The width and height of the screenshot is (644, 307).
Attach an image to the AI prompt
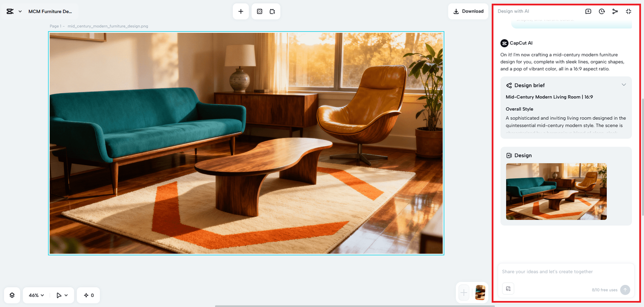tap(508, 289)
